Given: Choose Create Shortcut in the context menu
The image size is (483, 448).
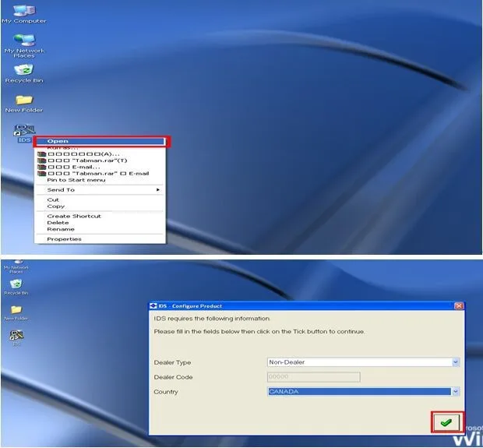Looking at the screenshot, I should [100, 216].
